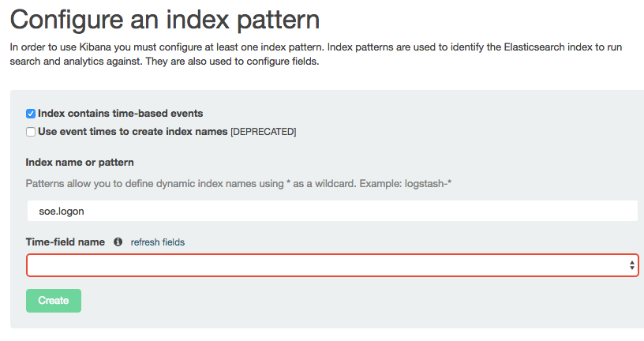Click the 'logstash-*' example text
644x341 pixels.
426,183
